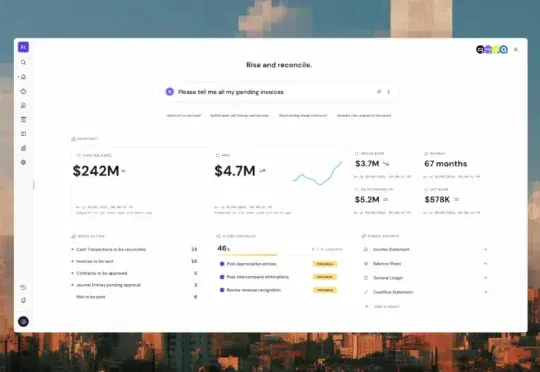Image resolution: width=540 pixels, height=372 pixels.
Task: Open the document search sidebar icon
Action: coord(23,105)
